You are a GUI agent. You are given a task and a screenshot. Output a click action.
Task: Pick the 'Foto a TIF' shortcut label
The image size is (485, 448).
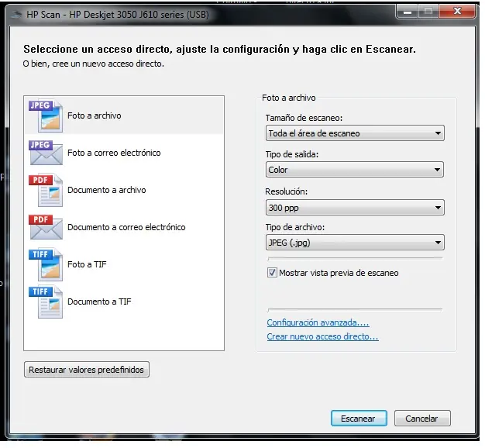(x=87, y=264)
